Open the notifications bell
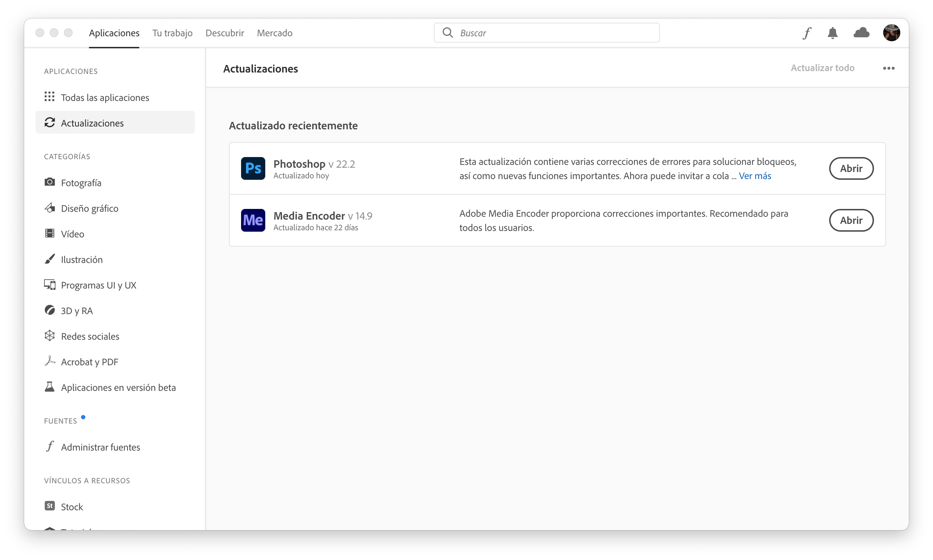This screenshot has height=560, width=933. tap(833, 33)
